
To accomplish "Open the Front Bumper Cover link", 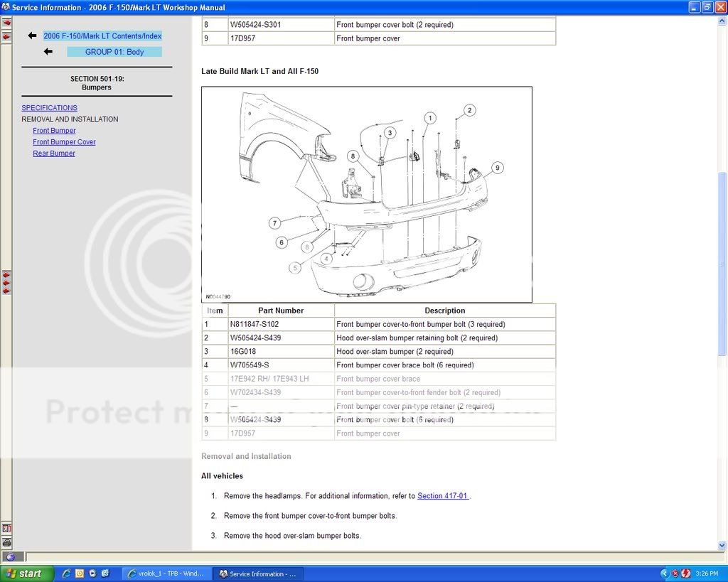I will [x=64, y=141].
